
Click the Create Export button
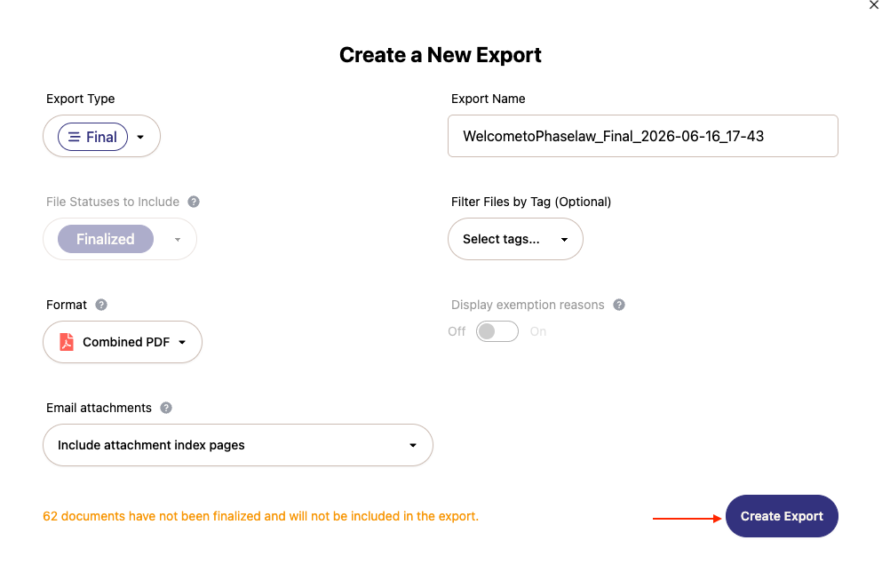coord(782,516)
